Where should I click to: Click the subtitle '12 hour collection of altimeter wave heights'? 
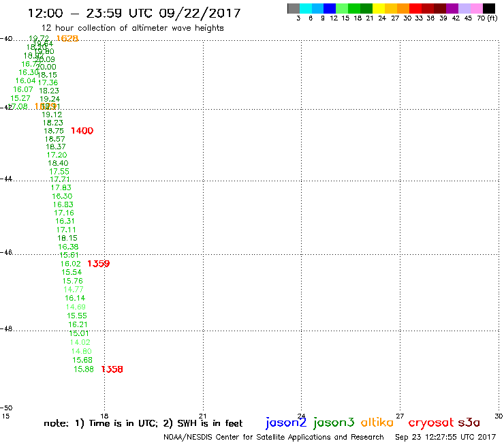(132, 28)
